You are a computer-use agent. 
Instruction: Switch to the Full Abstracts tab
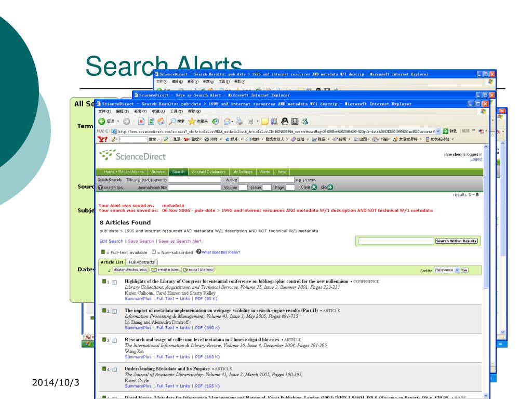[141, 262]
